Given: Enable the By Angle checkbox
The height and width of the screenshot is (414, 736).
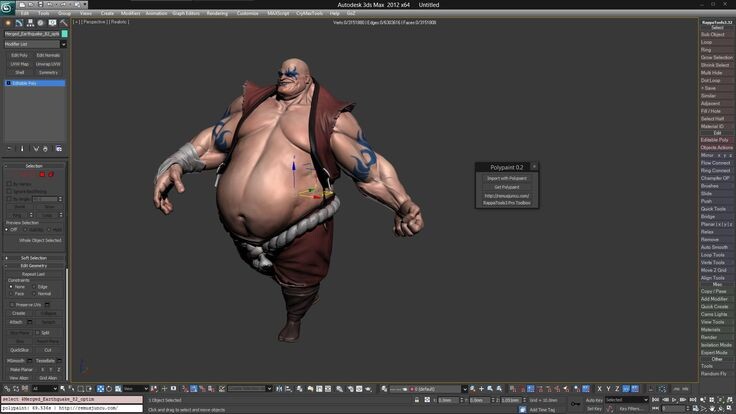Looking at the screenshot, I should tap(9, 199).
